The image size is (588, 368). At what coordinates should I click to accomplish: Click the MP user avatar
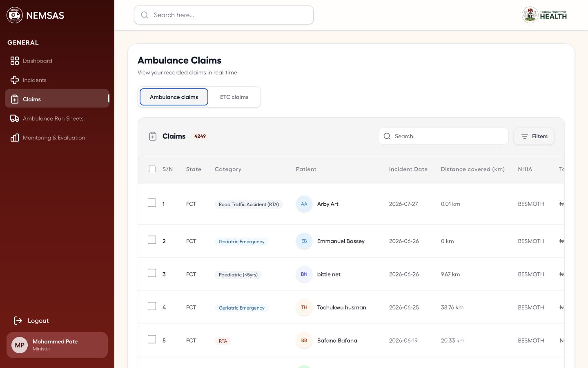[20, 345]
